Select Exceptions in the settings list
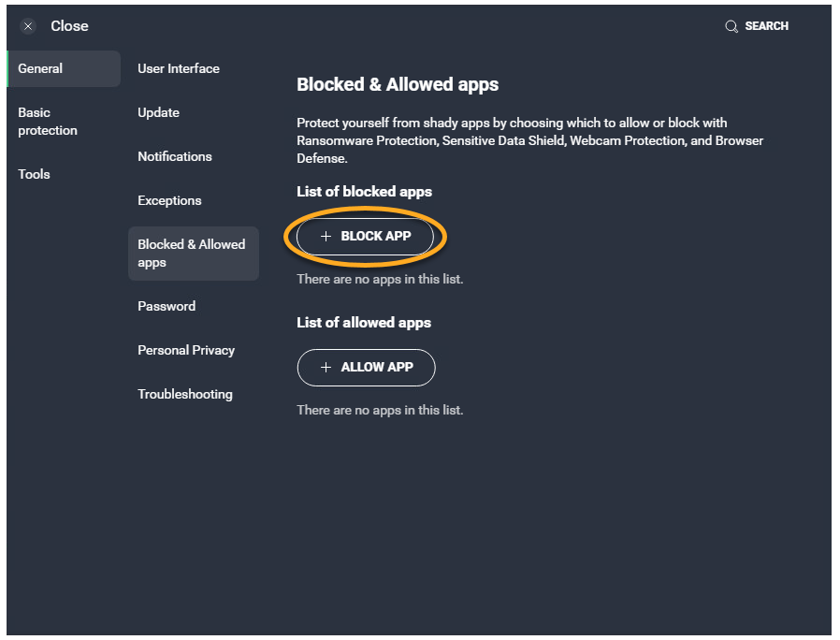The width and height of the screenshot is (840, 640). pos(169,200)
